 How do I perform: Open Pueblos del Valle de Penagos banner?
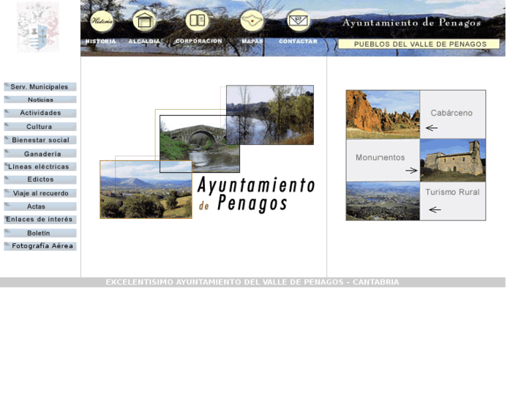click(419, 44)
